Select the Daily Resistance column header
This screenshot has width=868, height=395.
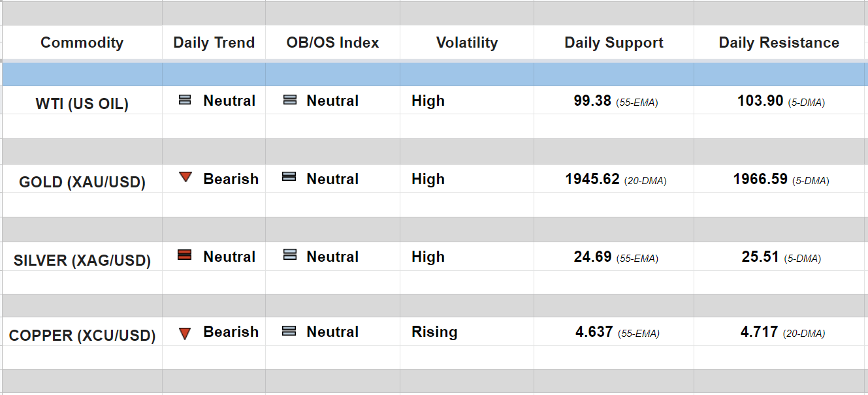(x=779, y=43)
